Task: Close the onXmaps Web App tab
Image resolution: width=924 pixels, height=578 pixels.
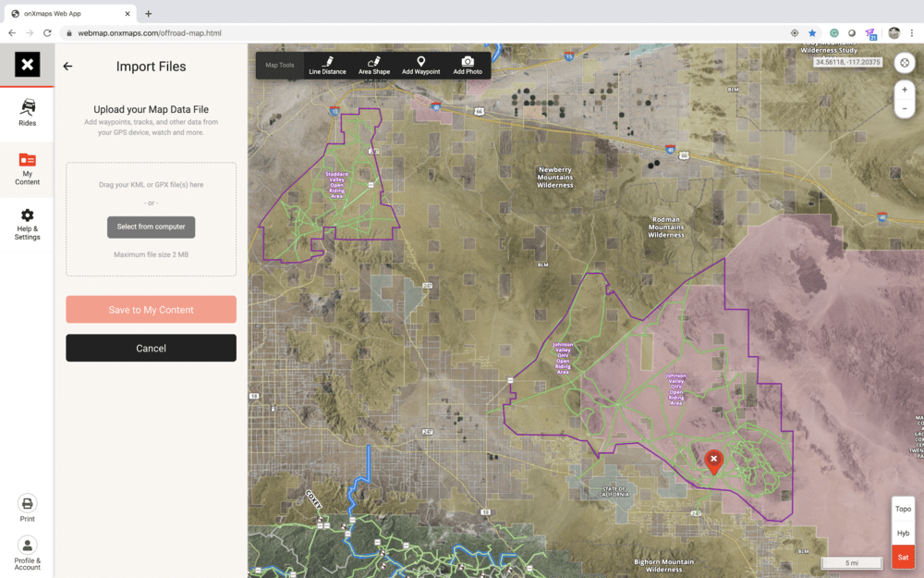Action: click(128, 14)
